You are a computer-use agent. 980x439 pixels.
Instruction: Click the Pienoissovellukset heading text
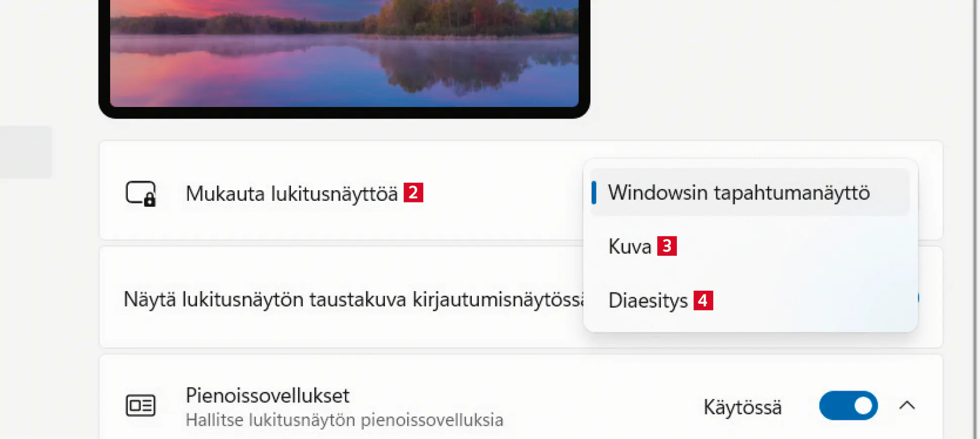coord(267,395)
